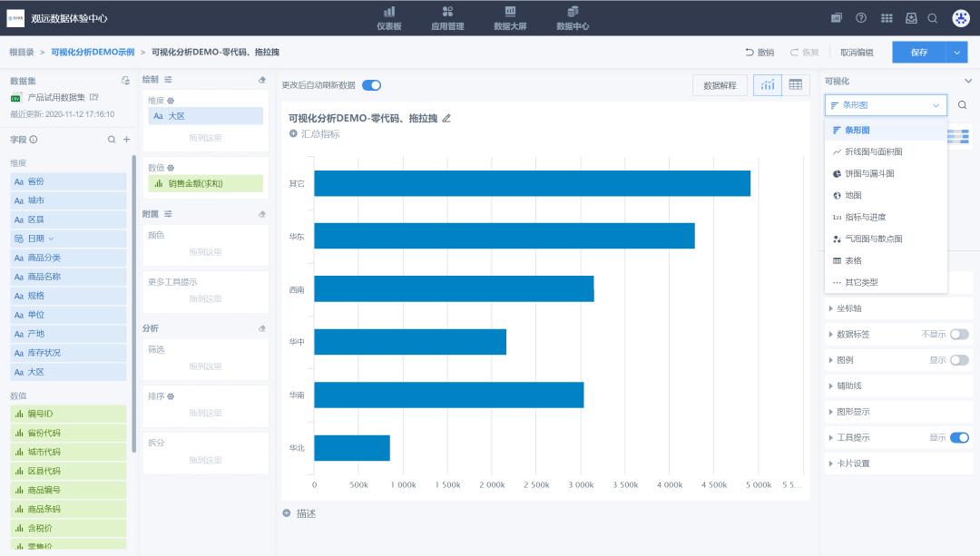This screenshot has width=980, height=556.
Task: Select 饼图与漏斗图 from chart type list
Action: tap(869, 173)
